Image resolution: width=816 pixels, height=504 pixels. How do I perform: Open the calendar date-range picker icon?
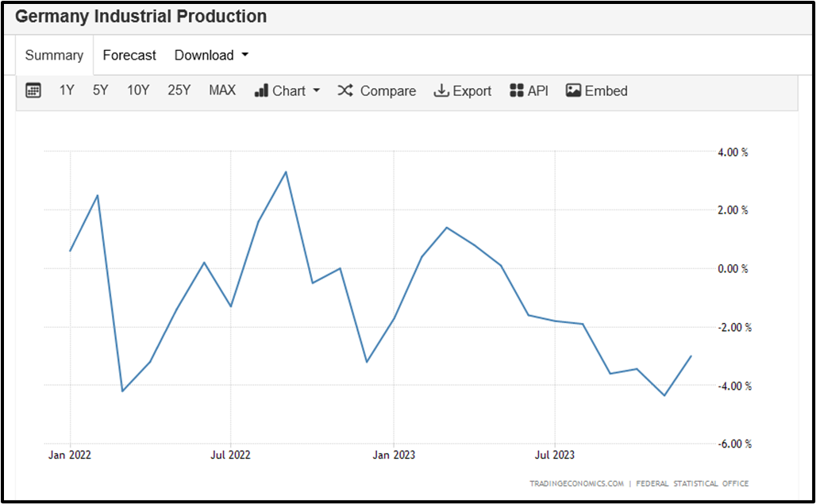point(33,90)
